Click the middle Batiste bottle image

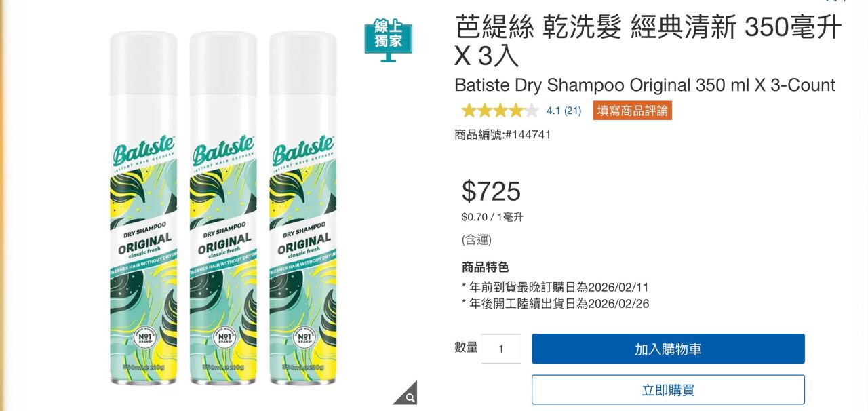223,208
